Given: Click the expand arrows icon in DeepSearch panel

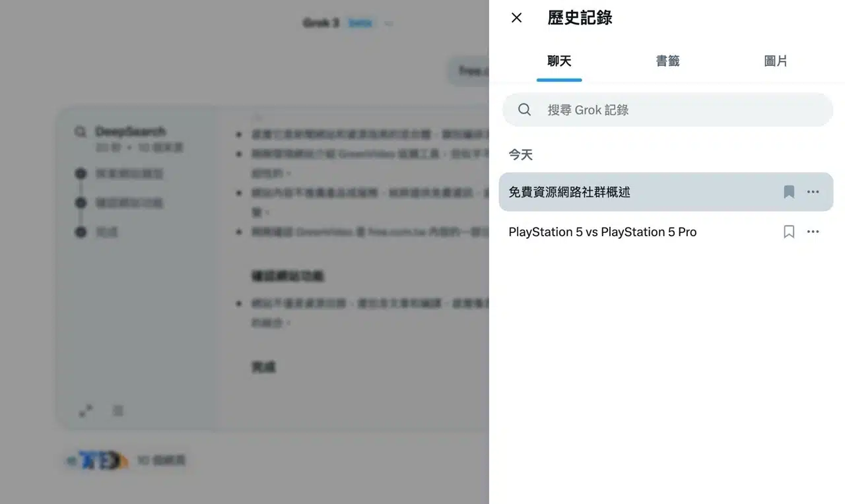Looking at the screenshot, I should click(x=86, y=411).
